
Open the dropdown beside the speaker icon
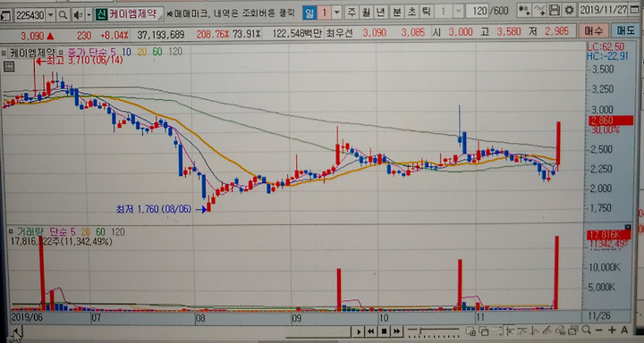pyautogui.click(x=89, y=15)
